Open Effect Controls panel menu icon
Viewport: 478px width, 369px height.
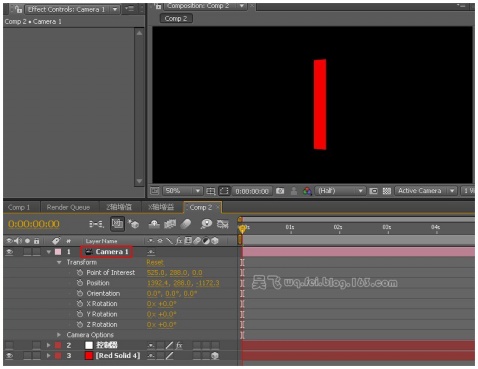coord(129,9)
